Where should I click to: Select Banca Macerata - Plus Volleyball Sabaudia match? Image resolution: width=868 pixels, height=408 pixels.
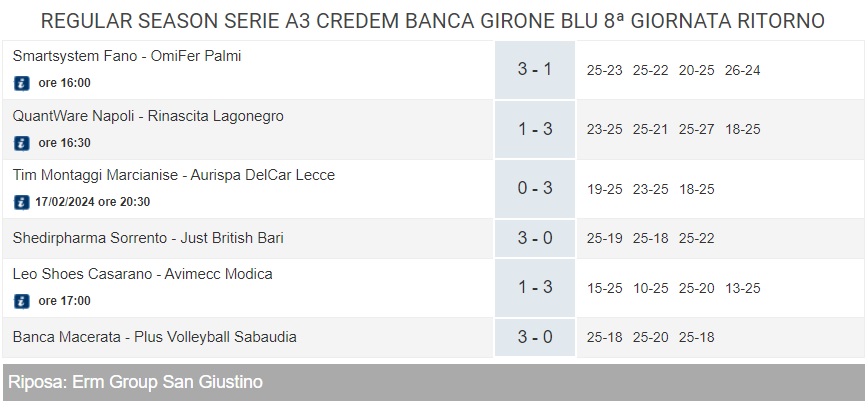click(154, 337)
